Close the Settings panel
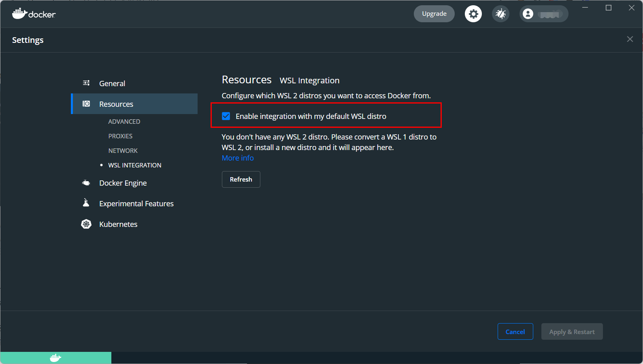The width and height of the screenshot is (643, 364). point(630,39)
